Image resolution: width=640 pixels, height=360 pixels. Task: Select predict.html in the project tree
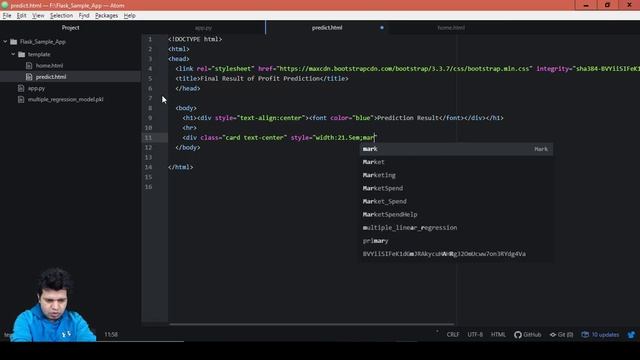click(x=51, y=77)
